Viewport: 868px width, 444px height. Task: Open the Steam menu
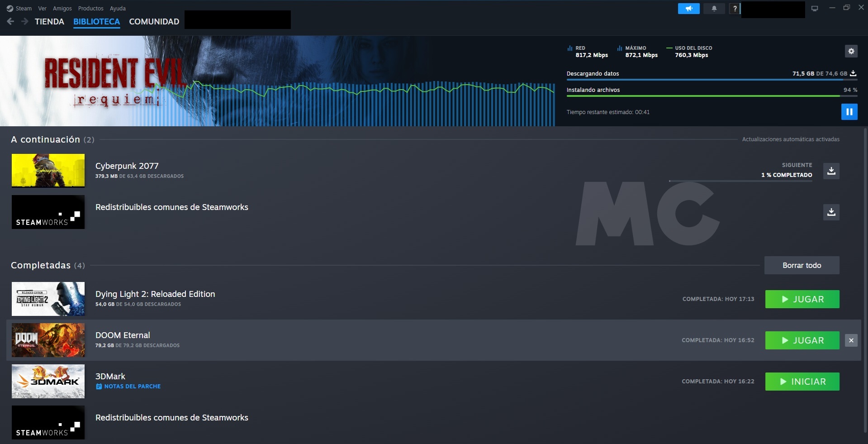tap(24, 9)
